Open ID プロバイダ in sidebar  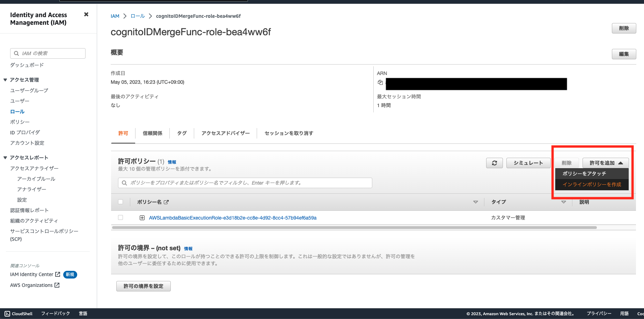pos(25,133)
